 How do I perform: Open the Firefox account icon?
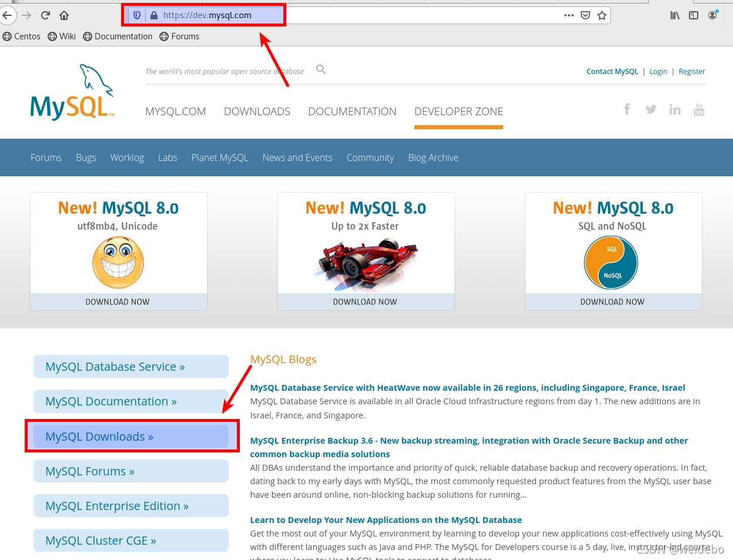tap(713, 15)
